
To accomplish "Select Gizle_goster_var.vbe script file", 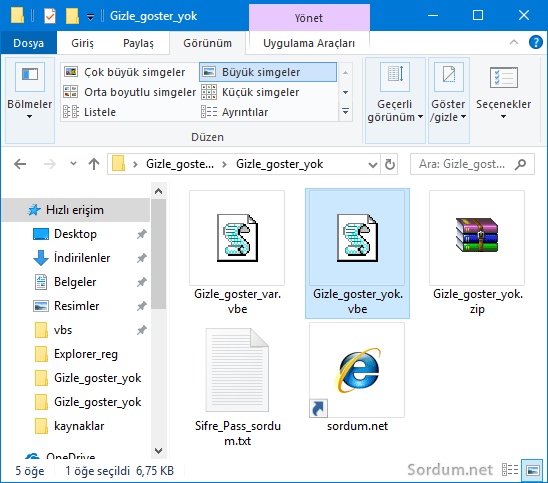I will coord(237,253).
